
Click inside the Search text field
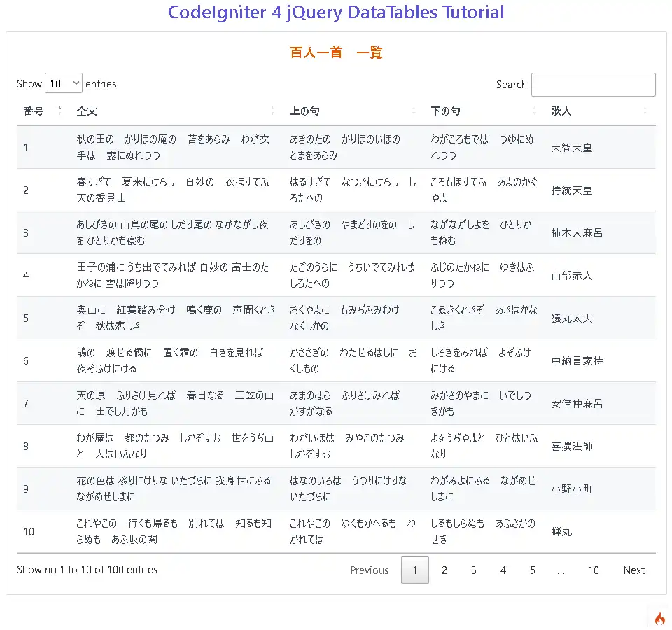[593, 84]
